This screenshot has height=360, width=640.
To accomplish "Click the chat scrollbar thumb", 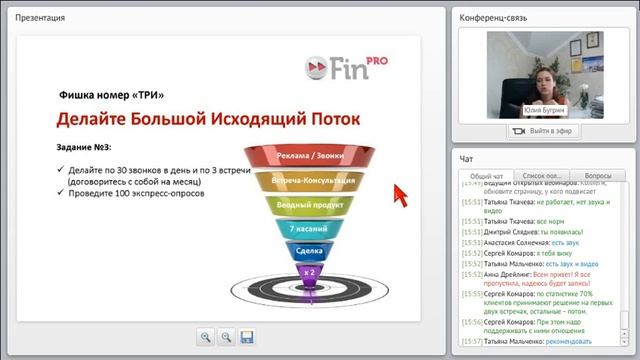I will pyautogui.click(x=624, y=320).
